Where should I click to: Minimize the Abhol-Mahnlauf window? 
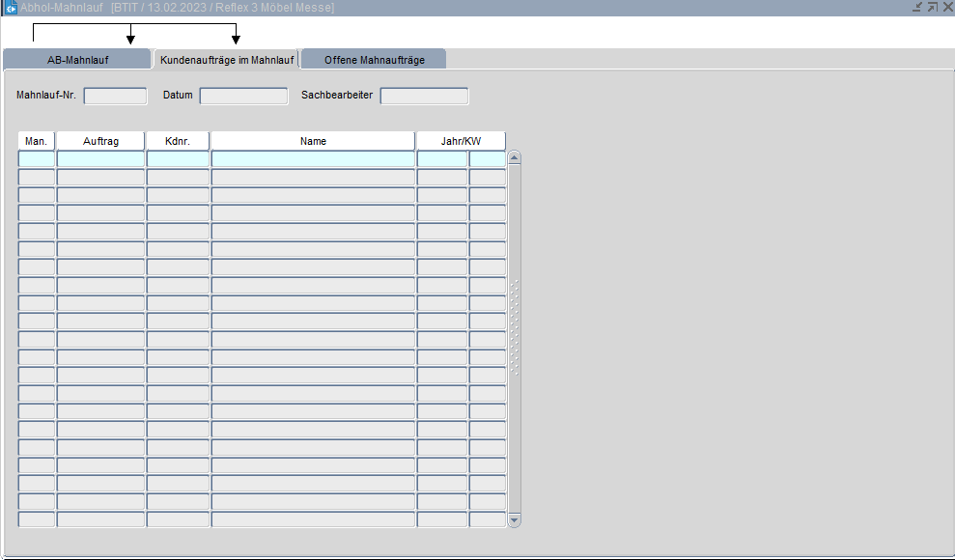click(917, 8)
